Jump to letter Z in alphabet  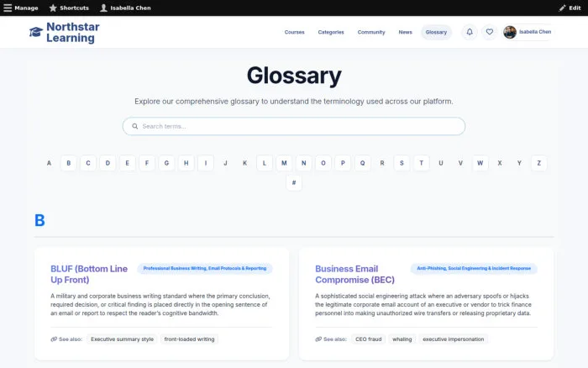539,163
